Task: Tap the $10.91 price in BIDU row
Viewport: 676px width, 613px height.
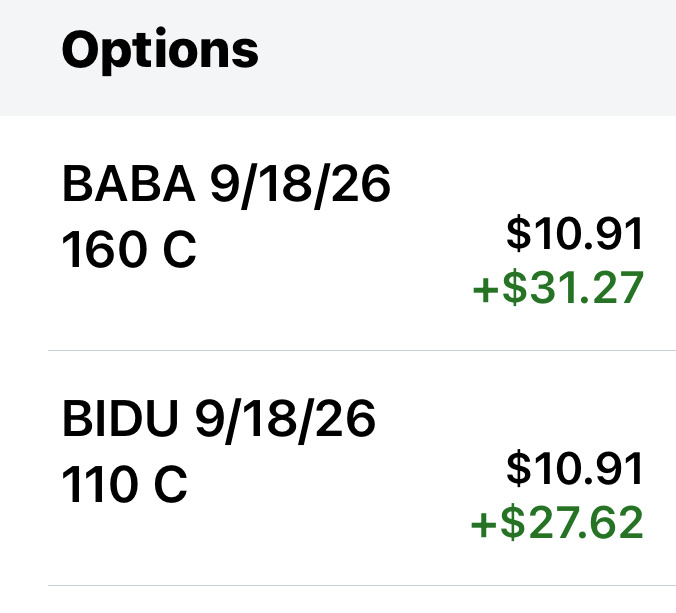Action: (x=574, y=469)
